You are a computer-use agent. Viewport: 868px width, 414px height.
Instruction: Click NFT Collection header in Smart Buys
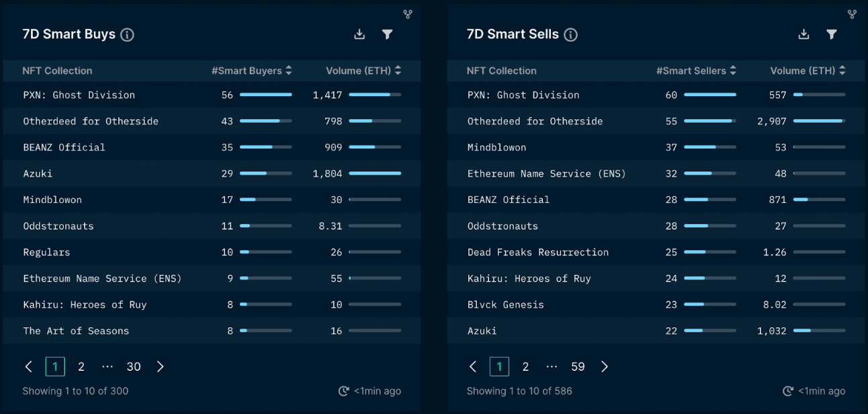click(57, 71)
